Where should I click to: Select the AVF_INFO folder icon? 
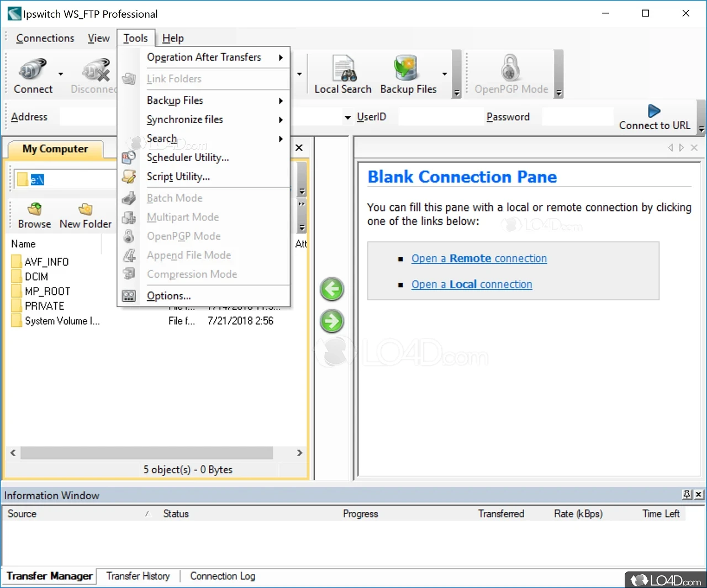click(17, 262)
